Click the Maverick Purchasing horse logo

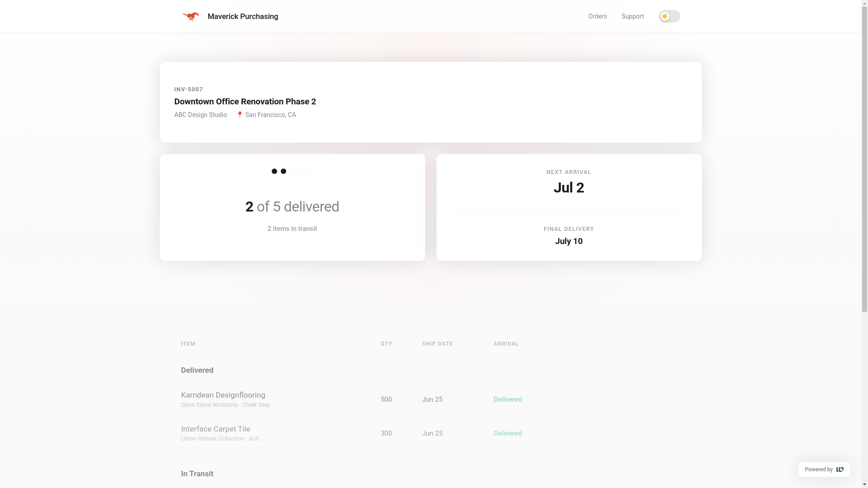click(x=190, y=16)
